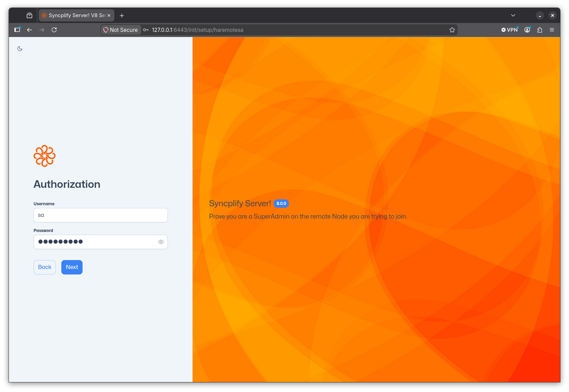Close the browser window
Image resolution: width=569 pixels, height=392 pixels.
point(553,15)
